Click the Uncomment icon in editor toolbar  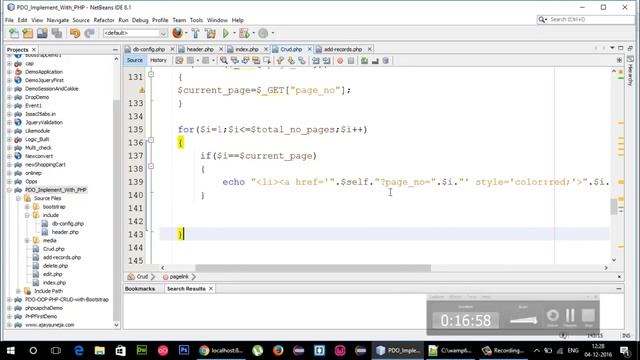pyautogui.click(x=375, y=60)
